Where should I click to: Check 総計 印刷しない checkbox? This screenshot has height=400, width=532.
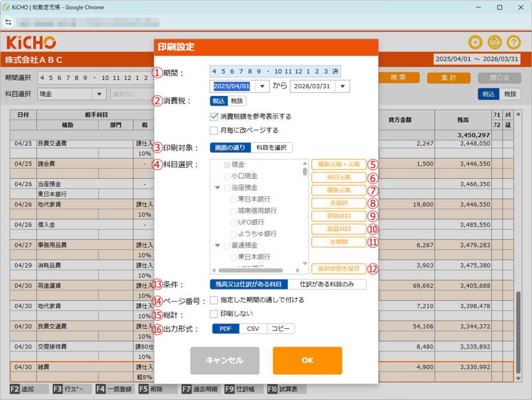tap(214, 314)
